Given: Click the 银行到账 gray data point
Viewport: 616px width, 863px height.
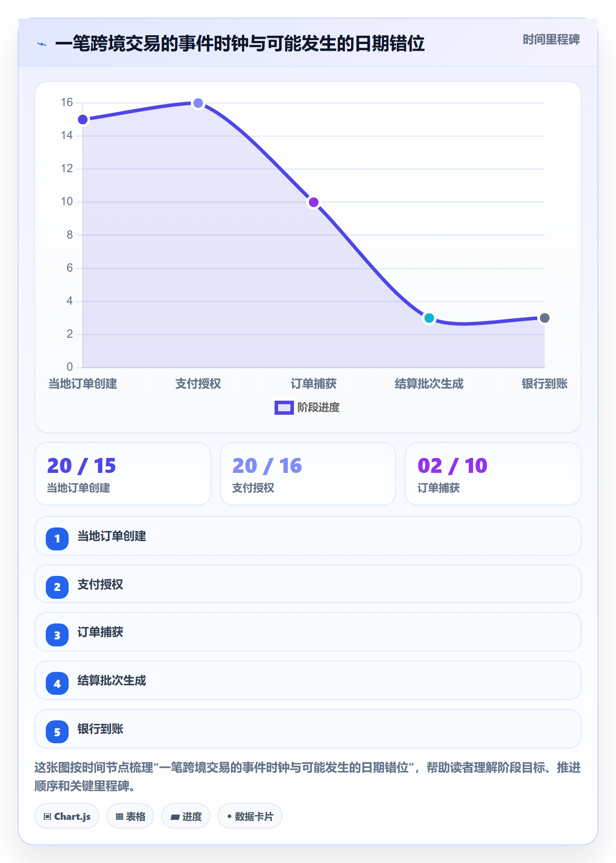Looking at the screenshot, I should pos(545,318).
